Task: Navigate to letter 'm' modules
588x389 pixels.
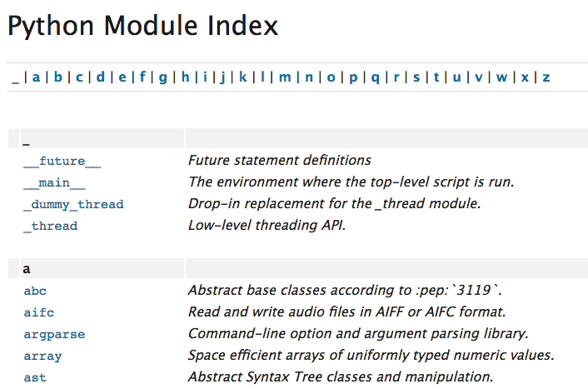Action: coord(285,77)
